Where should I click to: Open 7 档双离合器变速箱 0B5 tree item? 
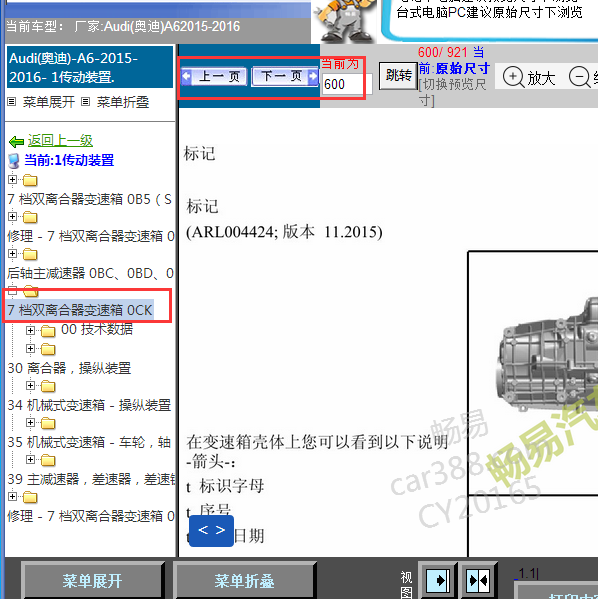click(x=89, y=199)
